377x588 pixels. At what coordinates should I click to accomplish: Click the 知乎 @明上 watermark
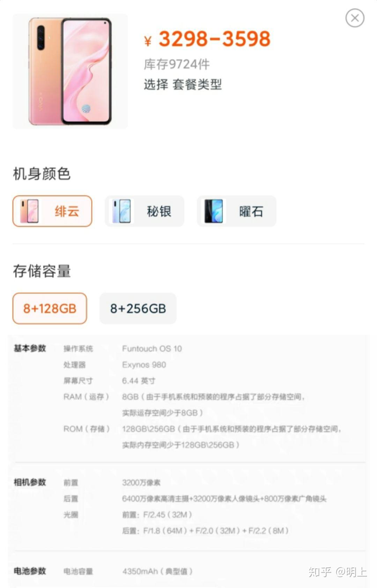click(x=338, y=572)
